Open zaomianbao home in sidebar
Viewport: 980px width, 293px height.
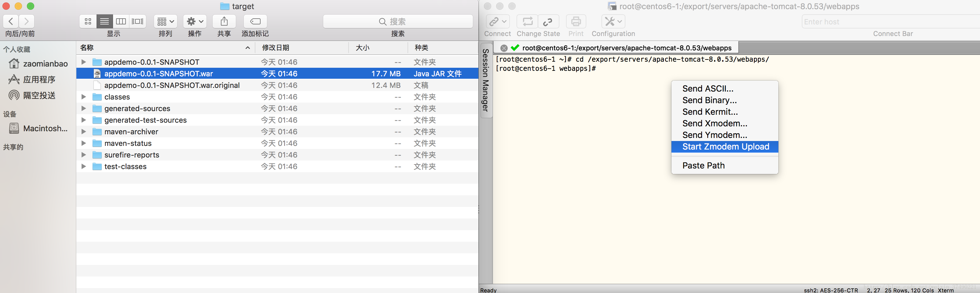coord(38,64)
